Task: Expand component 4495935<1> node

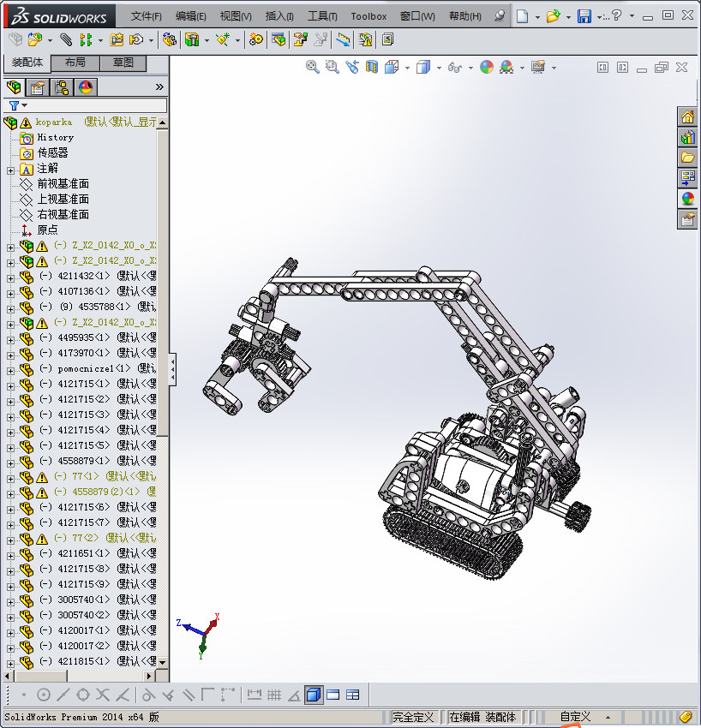Action: 10,340
